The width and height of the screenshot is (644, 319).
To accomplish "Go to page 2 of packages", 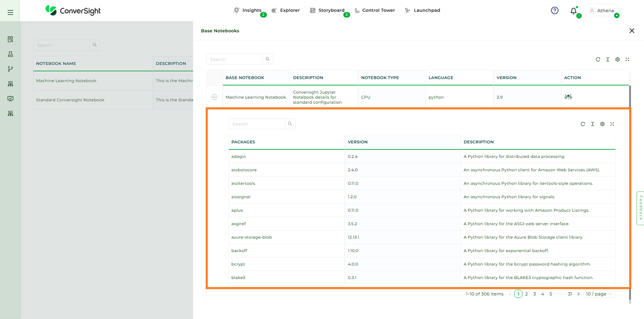I will 526,294.
